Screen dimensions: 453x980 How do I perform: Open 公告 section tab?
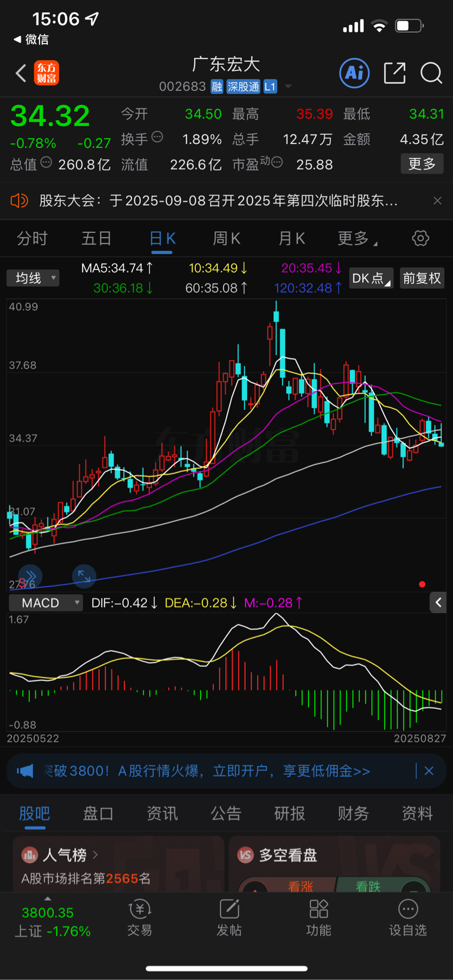(x=226, y=814)
